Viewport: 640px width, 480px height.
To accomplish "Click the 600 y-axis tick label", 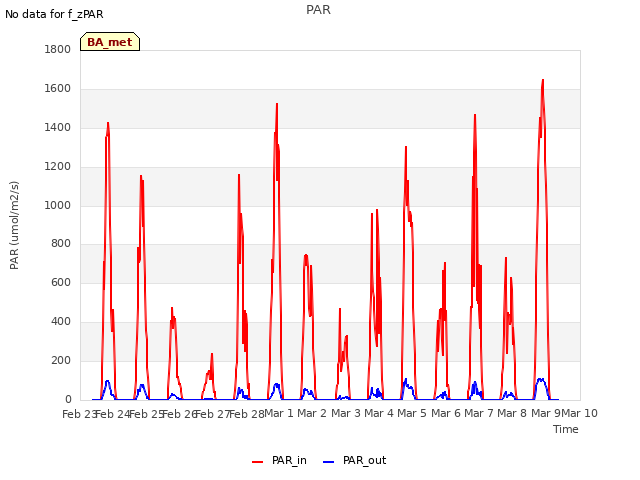I will point(61,282).
